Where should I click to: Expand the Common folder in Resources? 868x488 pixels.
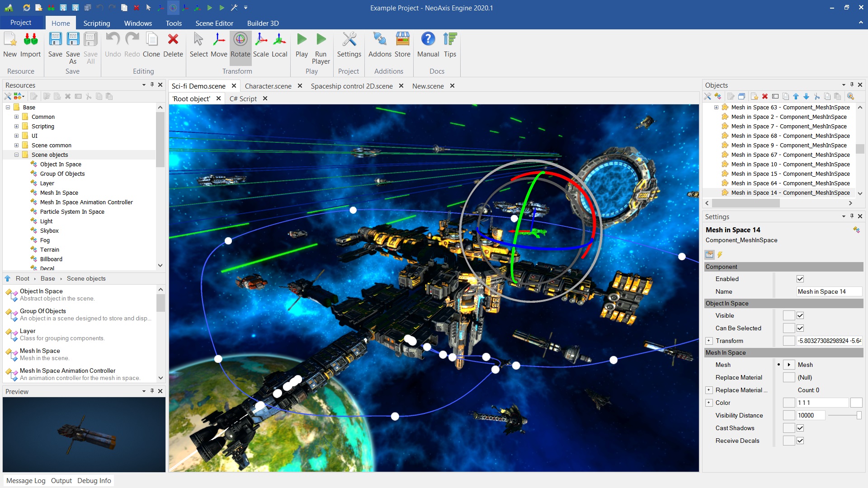click(x=17, y=117)
